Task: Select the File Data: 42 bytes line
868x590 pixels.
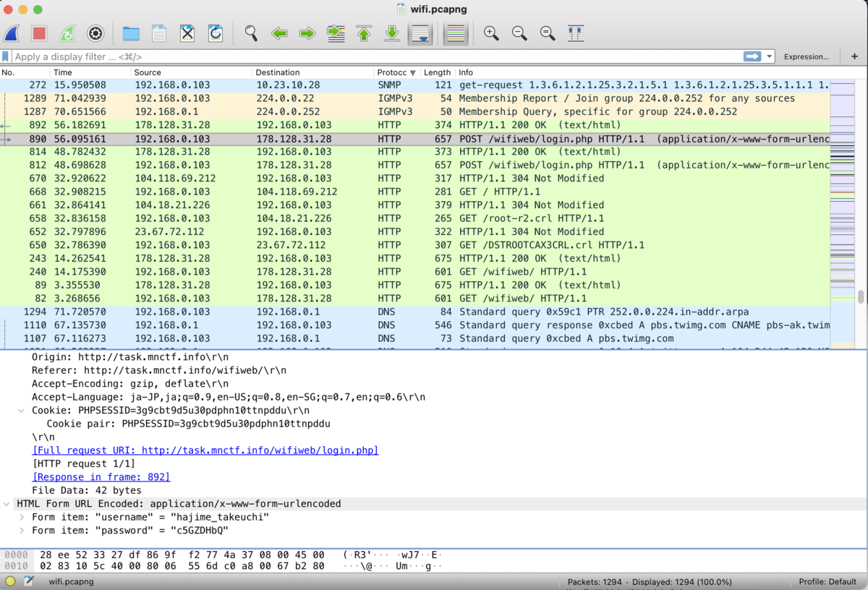Action: point(87,490)
